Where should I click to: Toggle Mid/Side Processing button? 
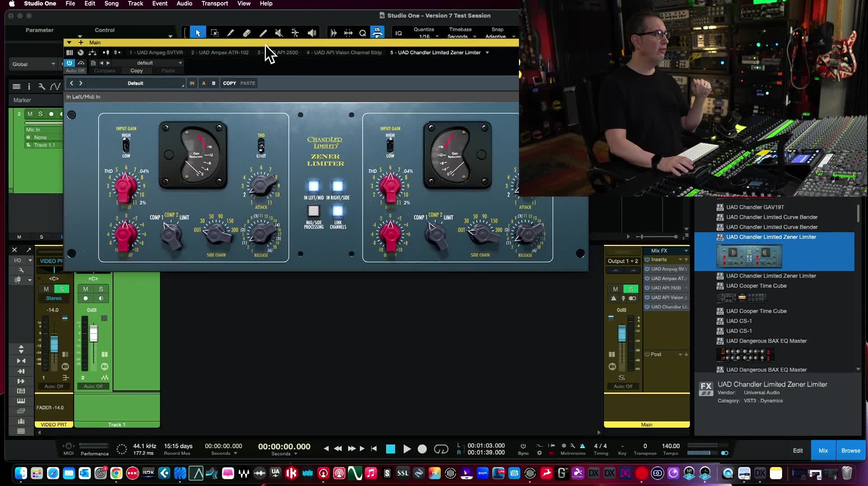point(313,211)
